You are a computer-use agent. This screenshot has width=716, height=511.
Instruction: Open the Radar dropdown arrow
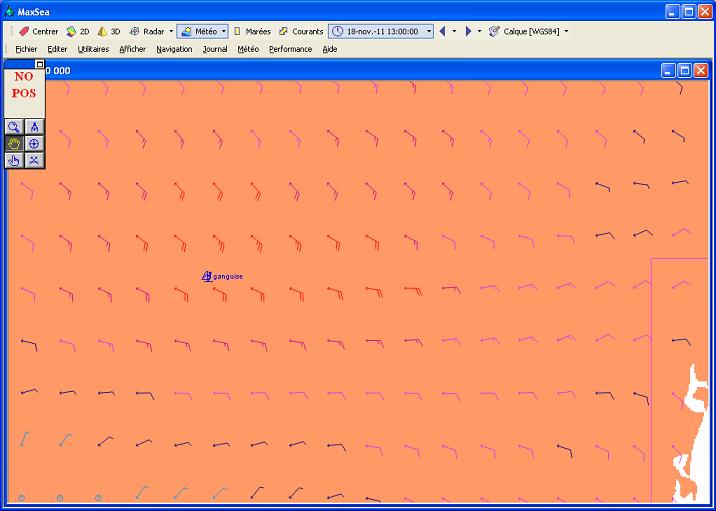coord(171,32)
